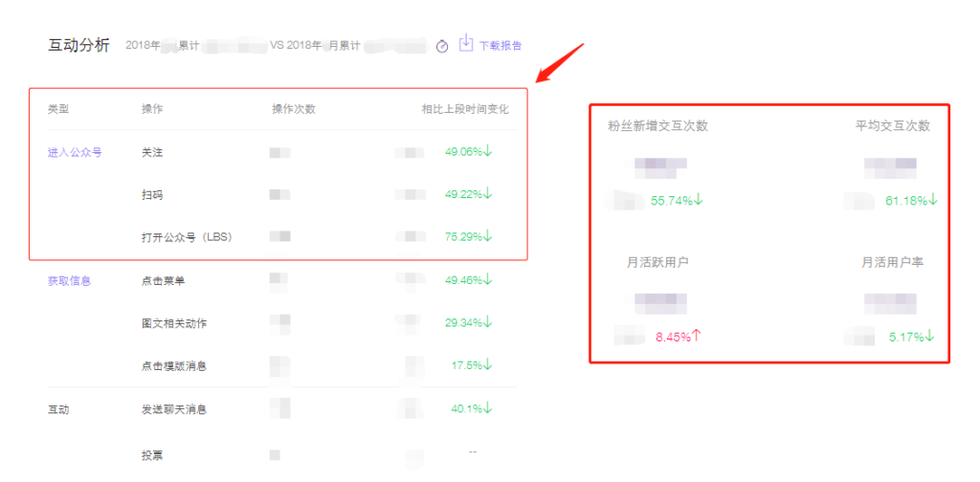Click the red up arrow beside 8.45%
Image resolution: width=980 pixels, height=482 pixels.
click(x=697, y=336)
